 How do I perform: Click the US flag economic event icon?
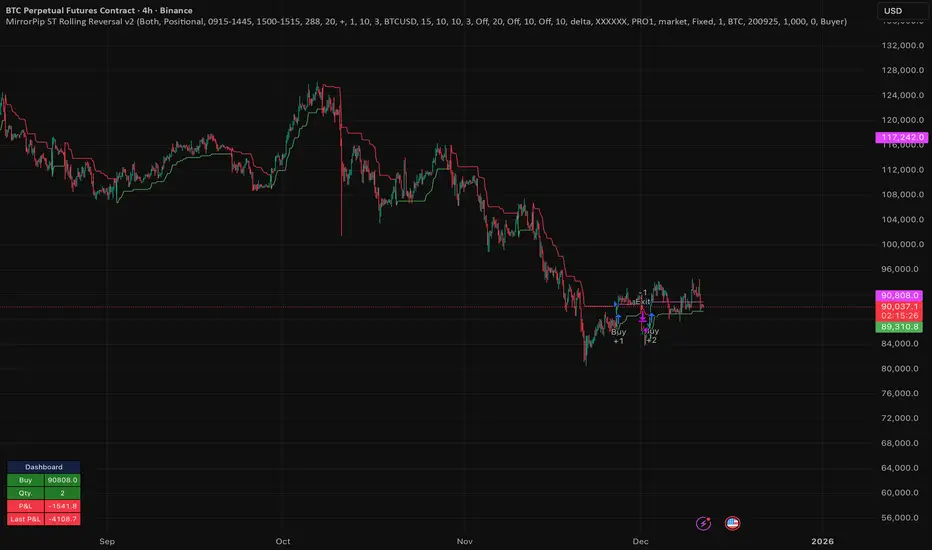(732, 523)
